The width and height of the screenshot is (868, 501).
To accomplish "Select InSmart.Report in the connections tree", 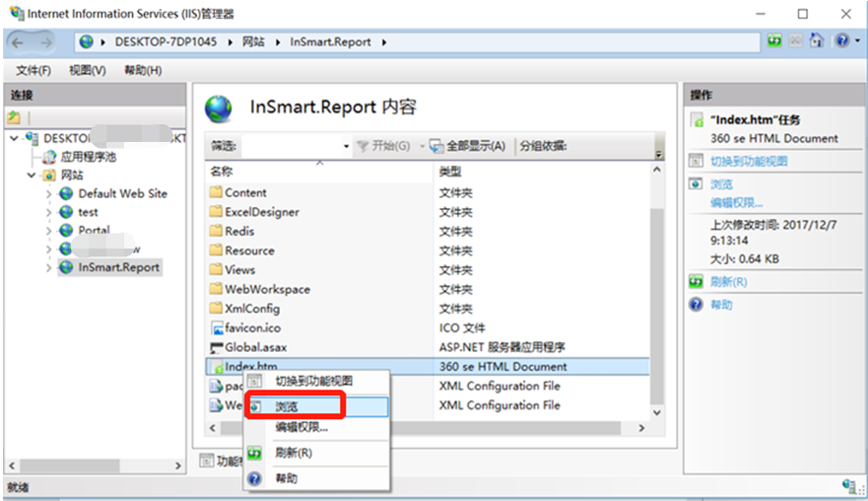I will (118, 267).
